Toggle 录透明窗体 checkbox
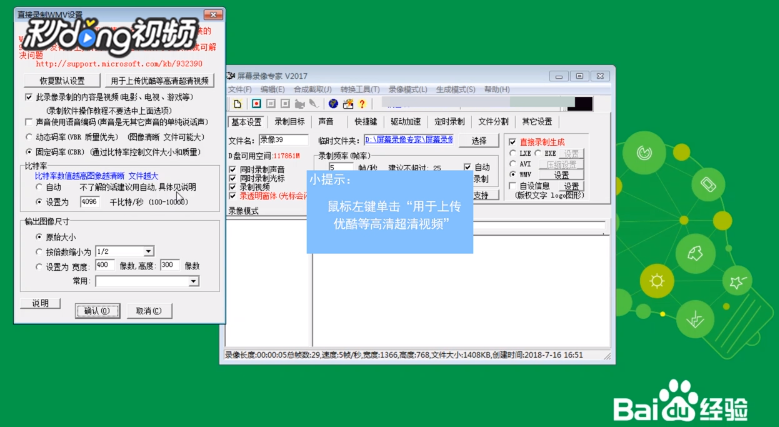779x427 pixels. (x=233, y=196)
